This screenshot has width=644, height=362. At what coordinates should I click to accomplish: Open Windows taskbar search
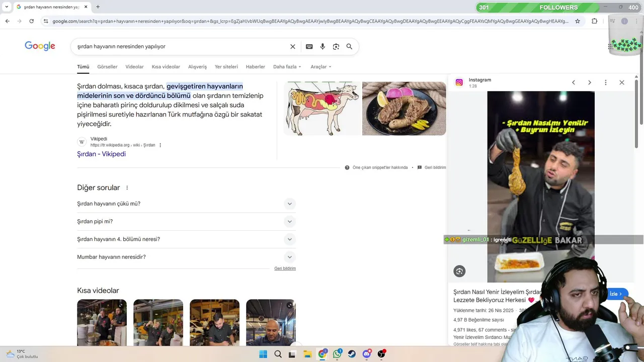point(278,354)
